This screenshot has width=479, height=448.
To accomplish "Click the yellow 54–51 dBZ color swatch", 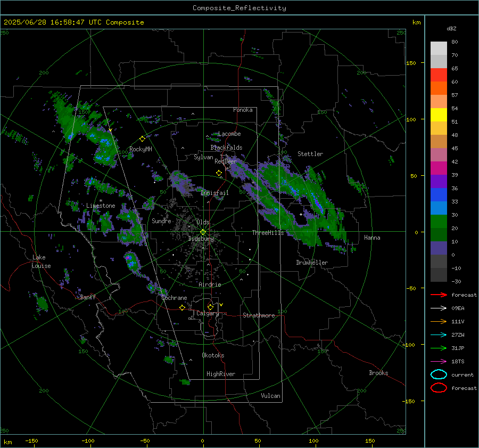I will coord(439,115).
